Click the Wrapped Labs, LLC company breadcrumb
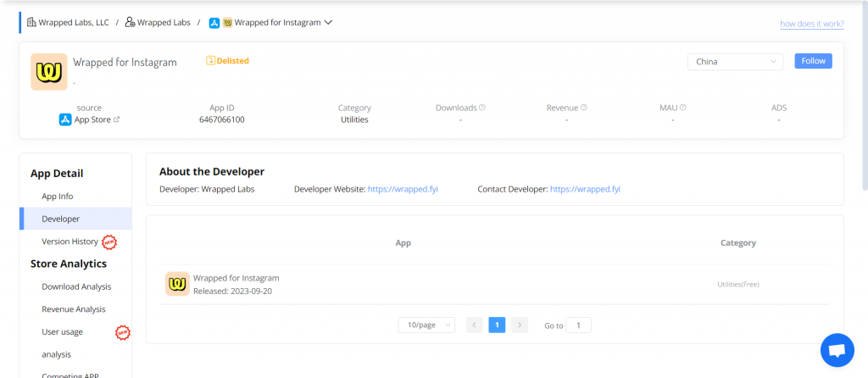868x378 pixels. 68,23
